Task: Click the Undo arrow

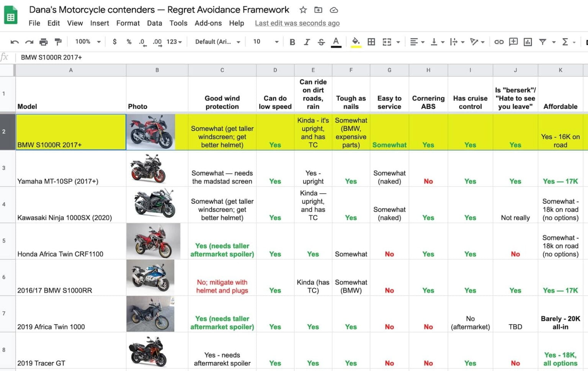Action: point(15,42)
